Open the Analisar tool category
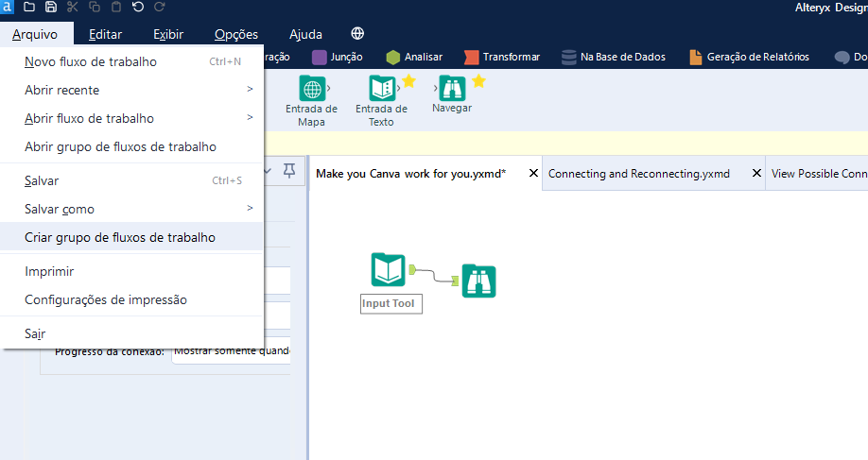The image size is (868, 460). 414,57
